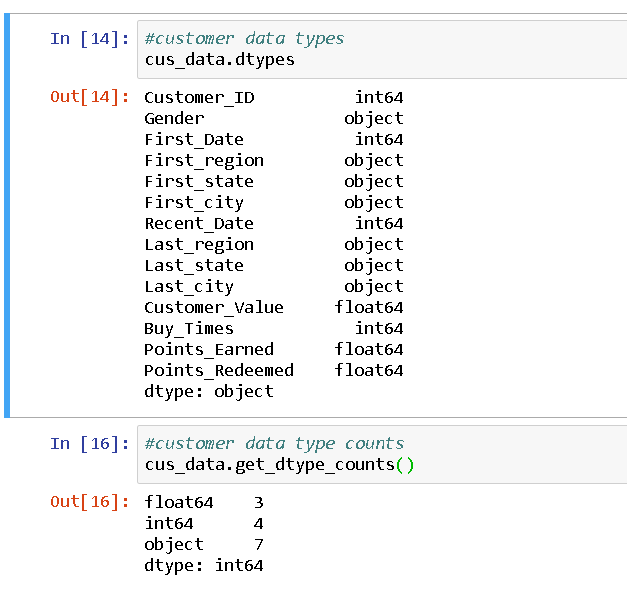Image resolution: width=627 pixels, height=590 pixels.
Task: Click the float64 type beside Customer_Value
Action: pos(369,308)
